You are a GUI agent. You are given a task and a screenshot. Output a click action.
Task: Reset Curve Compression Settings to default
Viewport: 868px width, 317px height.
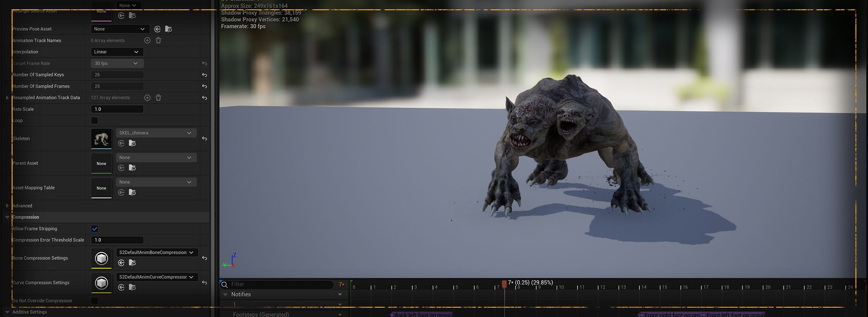click(x=204, y=283)
